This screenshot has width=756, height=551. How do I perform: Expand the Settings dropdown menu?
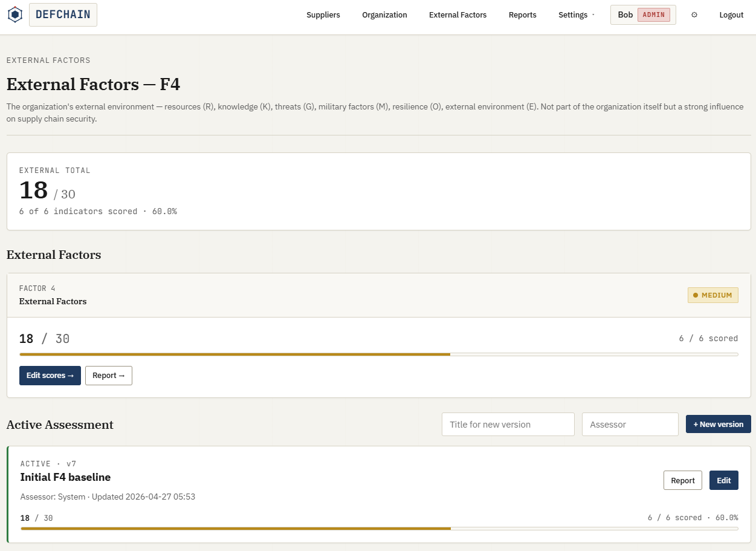tap(577, 15)
